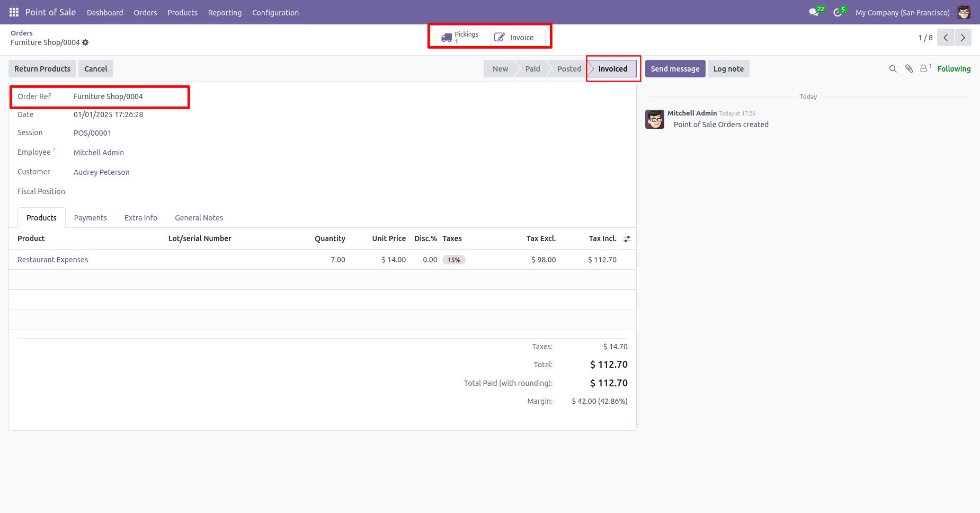
Task: Click the Cancel button
Action: [96, 69]
